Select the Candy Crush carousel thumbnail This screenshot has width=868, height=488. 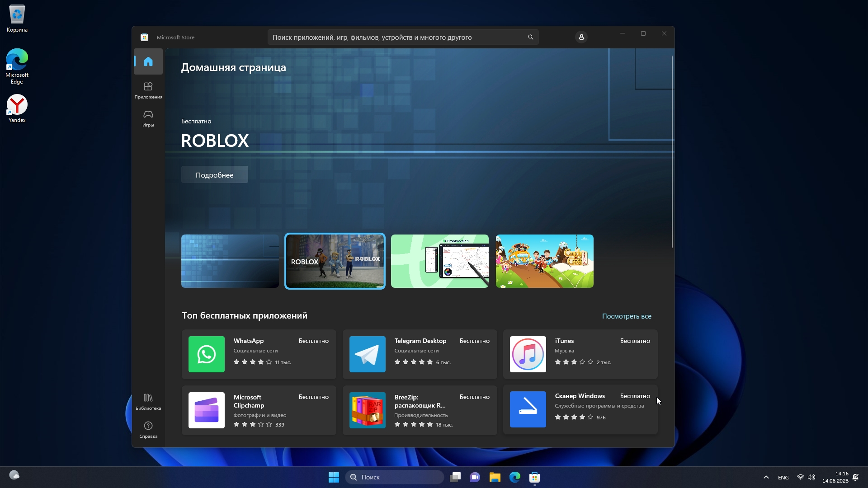coord(544,261)
